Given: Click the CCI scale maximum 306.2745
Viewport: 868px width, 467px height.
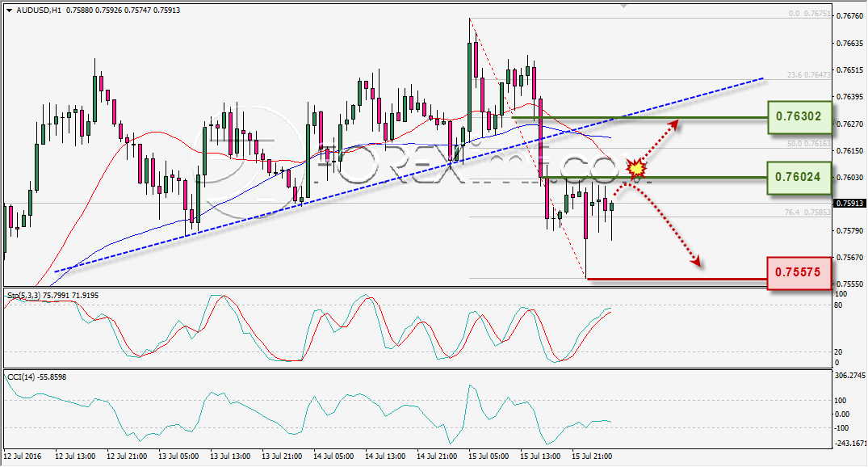Looking at the screenshot, I should (x=849, y=376).
